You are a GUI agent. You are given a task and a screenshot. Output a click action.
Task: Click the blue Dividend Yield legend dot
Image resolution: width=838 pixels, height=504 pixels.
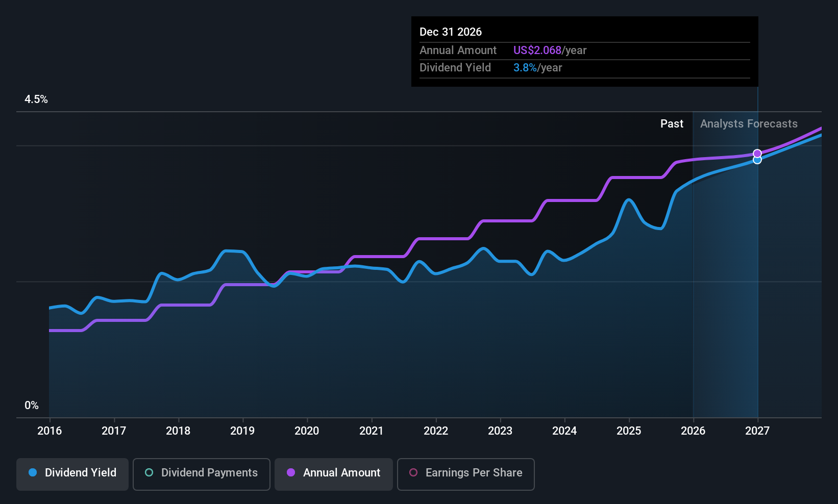click(33, 473)
